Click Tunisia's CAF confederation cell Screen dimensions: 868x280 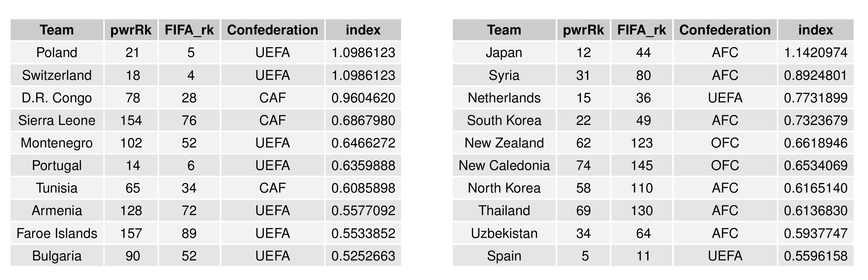[x=272, y=188]
